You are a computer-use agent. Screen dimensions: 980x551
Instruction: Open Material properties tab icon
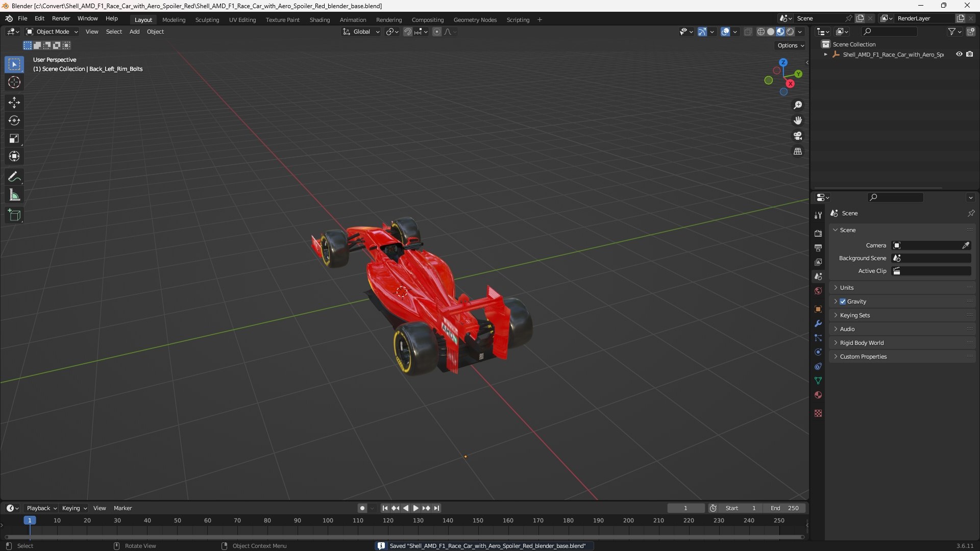pos(818,395)
